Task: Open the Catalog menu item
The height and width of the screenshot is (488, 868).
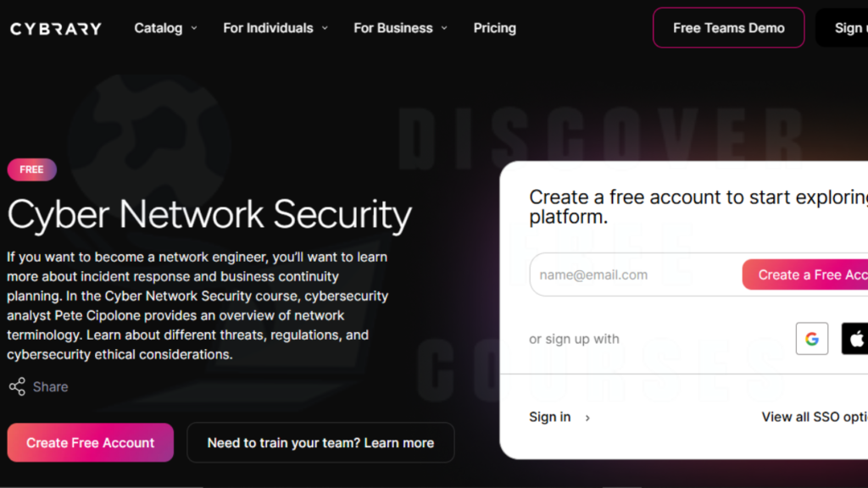Action: point(159,28)
